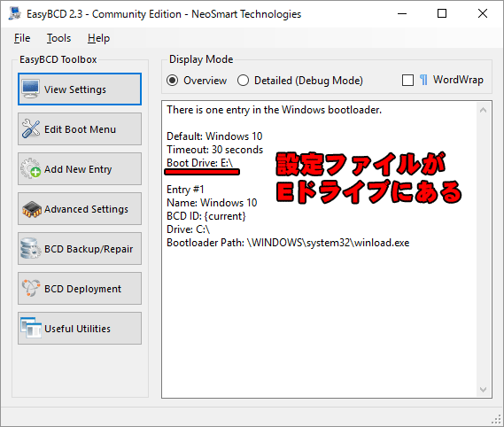This screenshot has height=427, width=504.
Task: Open the File menu
Action: 22,38
